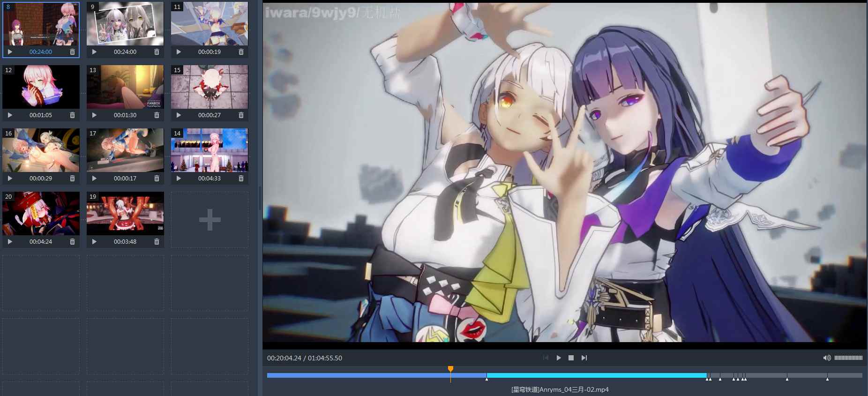Jump to previous segment in the player
This screenshot has height=396, width=868.
(546, 358)
